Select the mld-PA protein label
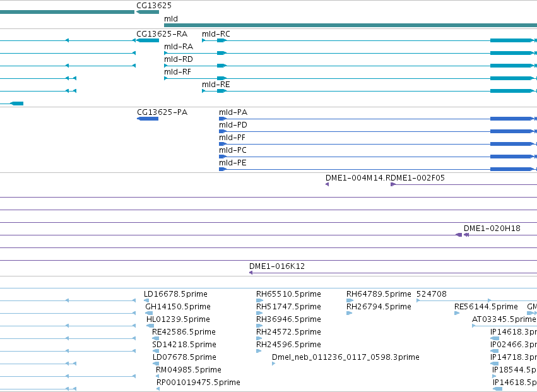Screen dimensions: 537x392 [x=233, y=112]
